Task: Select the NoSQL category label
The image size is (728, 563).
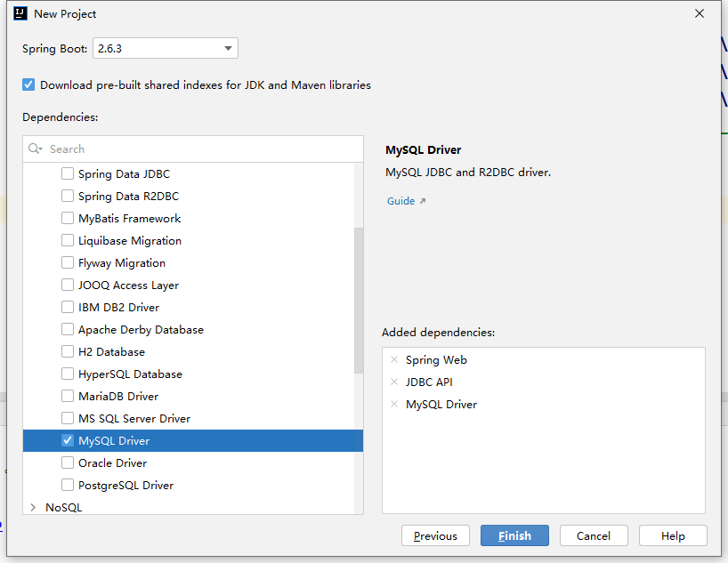Action: [x=63, y=508]
